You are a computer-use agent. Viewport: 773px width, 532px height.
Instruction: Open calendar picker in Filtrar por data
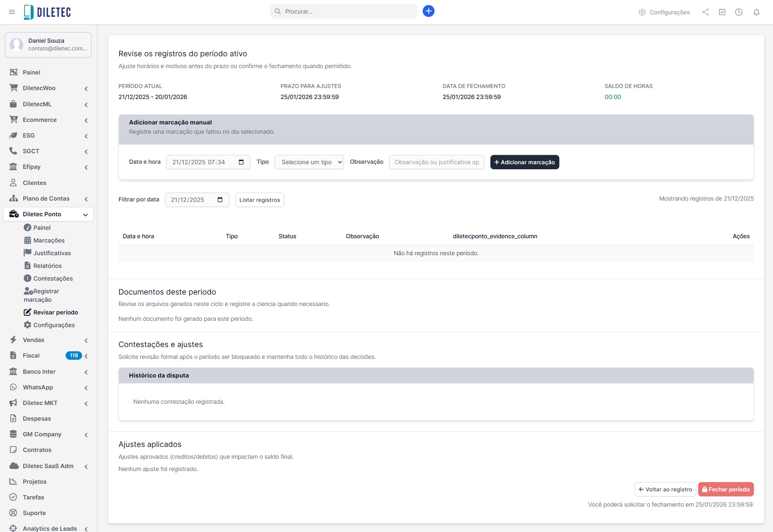tap(220, 200)
